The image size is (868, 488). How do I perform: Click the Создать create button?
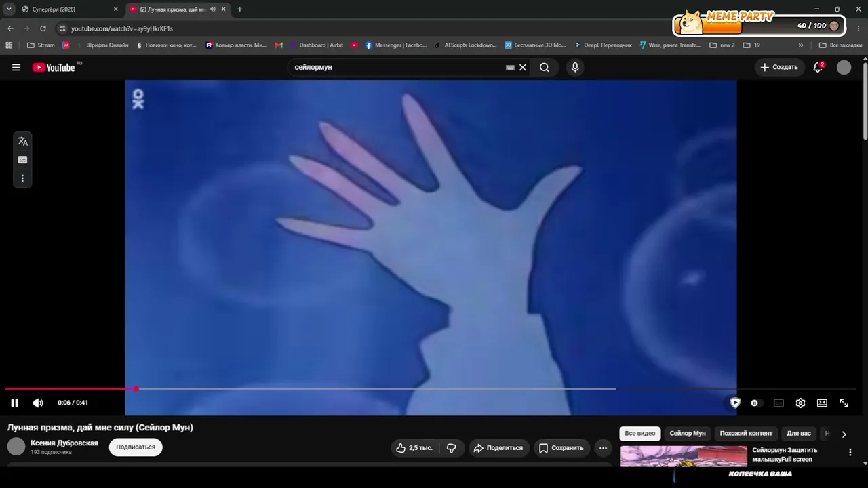coord(779,67)
